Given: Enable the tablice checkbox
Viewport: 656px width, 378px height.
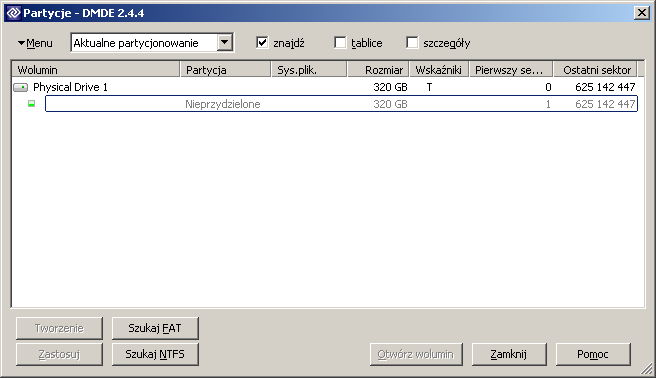Looking at the screenshot, I should [340, 42].
